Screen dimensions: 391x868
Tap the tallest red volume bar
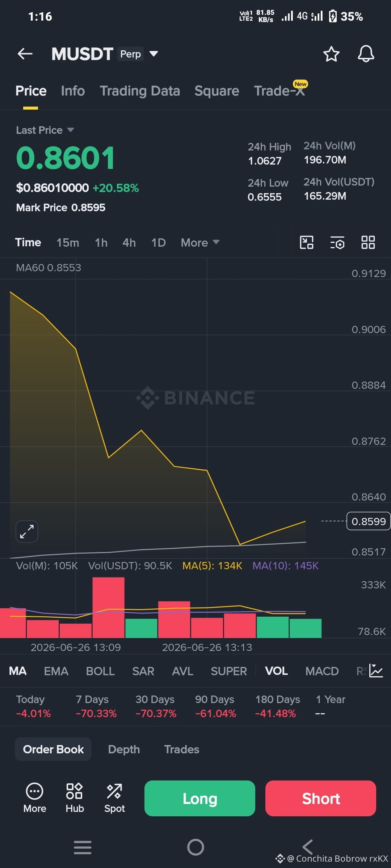click(x=108, y=607)
